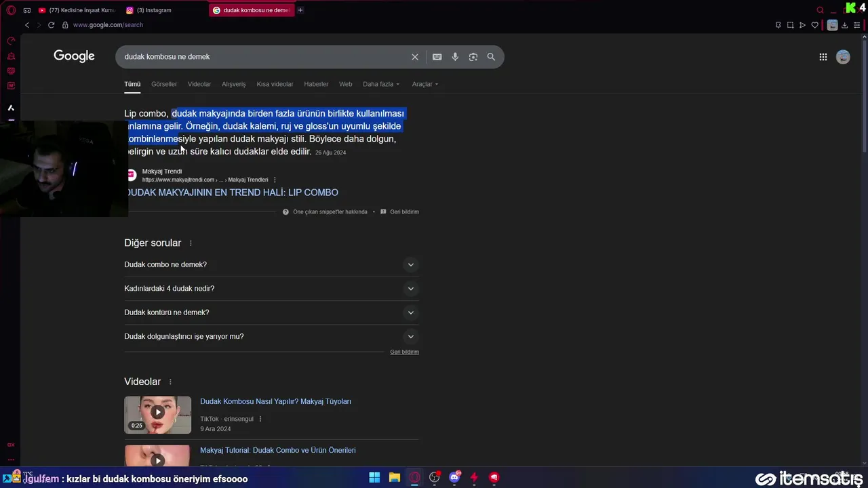
Task: Open options next to erinsengul TikTok source
Action: click(x=260, y=419)
